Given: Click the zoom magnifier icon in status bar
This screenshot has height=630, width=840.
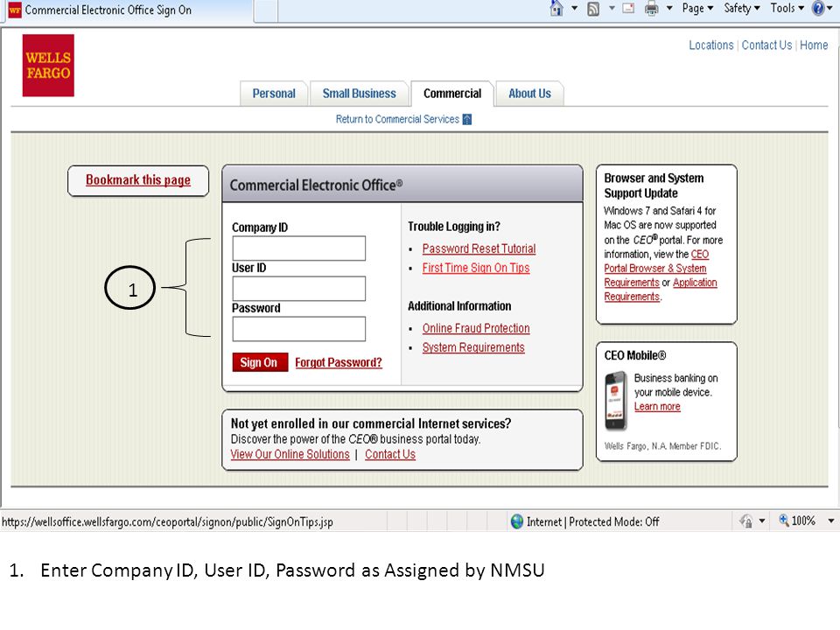Looking at the screenshot, I should pyautogui.click(x=784, y=520).
